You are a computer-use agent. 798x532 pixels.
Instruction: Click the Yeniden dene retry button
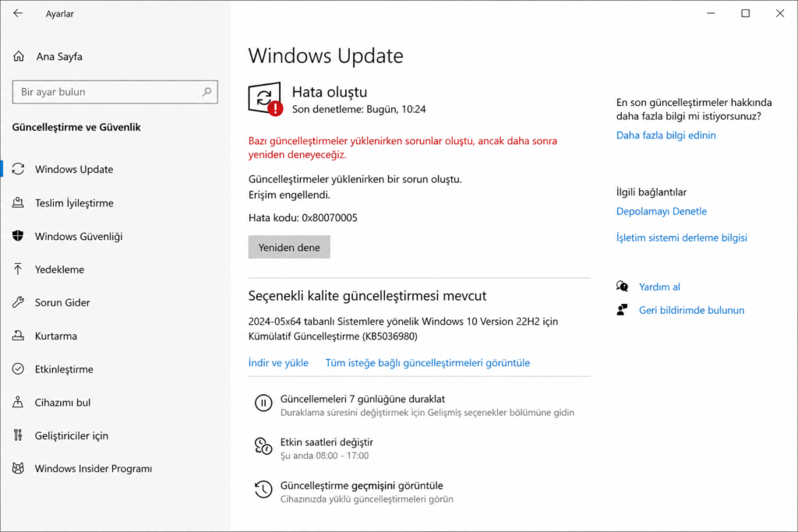point(289,247)
